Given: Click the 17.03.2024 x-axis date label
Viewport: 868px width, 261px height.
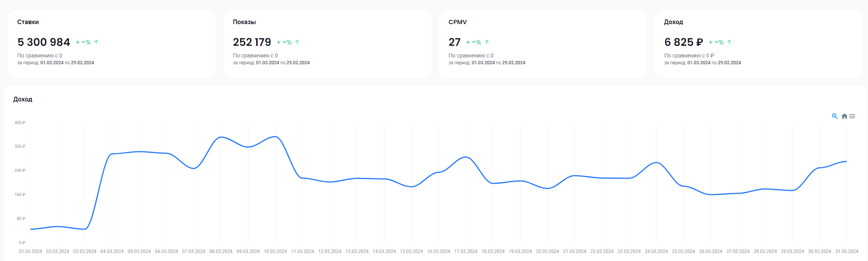Looking at the screenshot, I should click(466, 251).
